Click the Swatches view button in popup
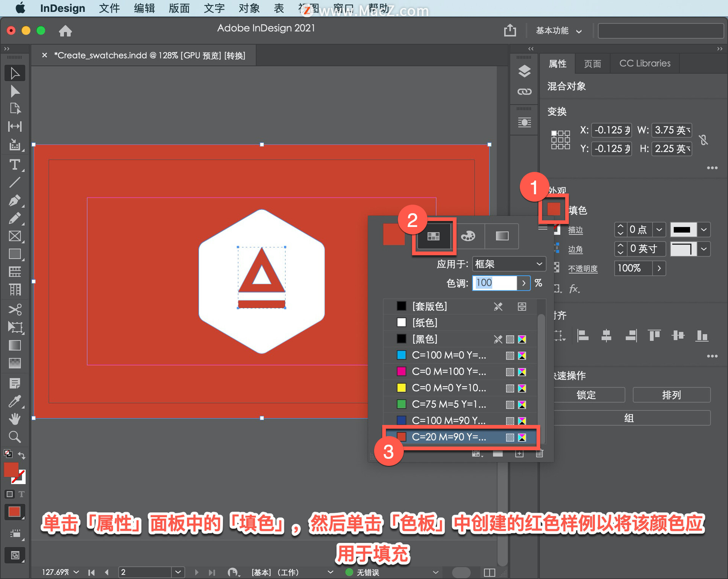 click(x=433, y=236)
